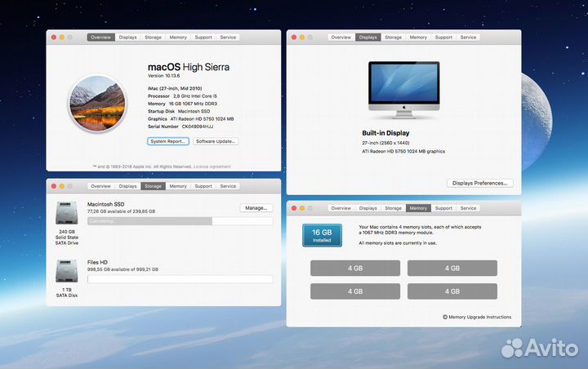
Task: Select Displays tab in Storage window
Action: 128,186
